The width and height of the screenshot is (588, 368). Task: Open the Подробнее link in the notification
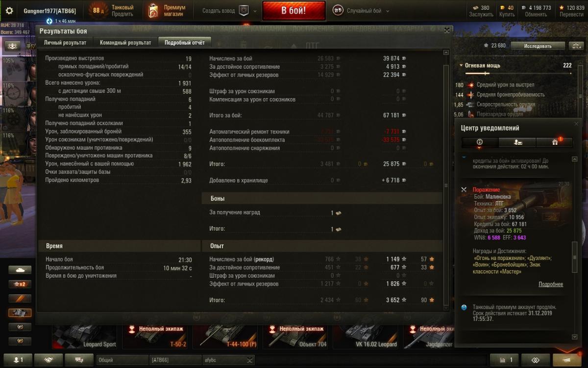pos(551,284)
